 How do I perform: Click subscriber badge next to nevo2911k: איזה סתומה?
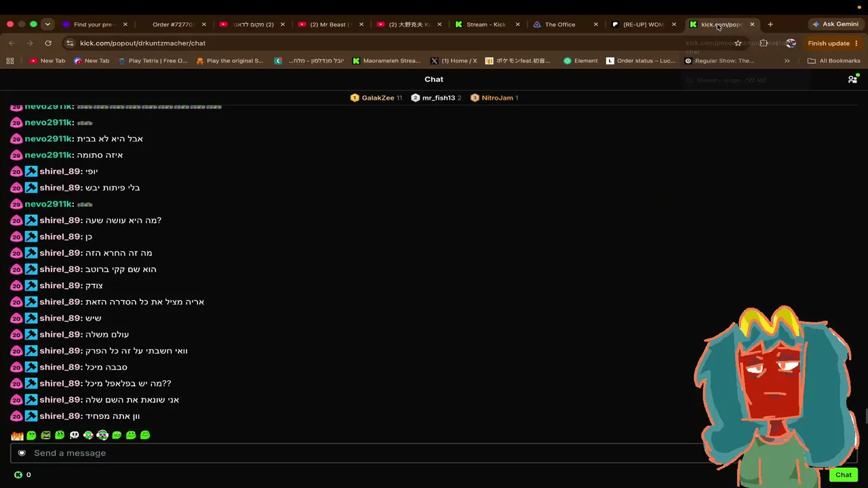pos(17,155)
